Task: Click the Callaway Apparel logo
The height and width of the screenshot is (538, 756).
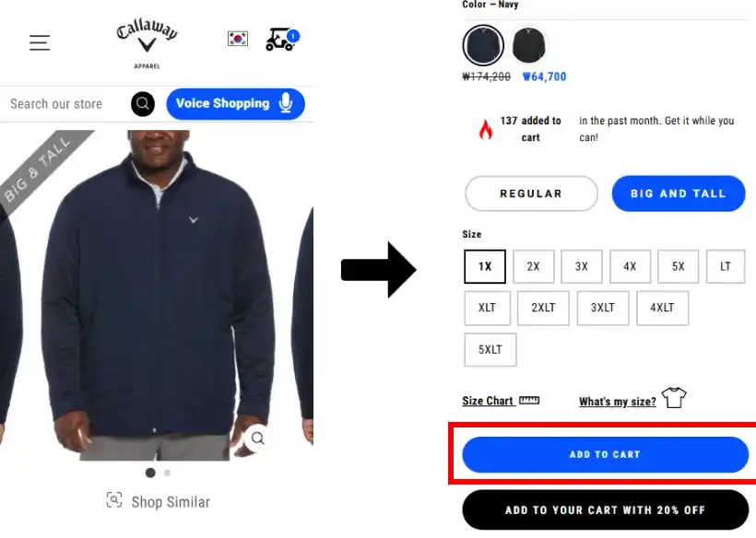Action: click(148, 43)
